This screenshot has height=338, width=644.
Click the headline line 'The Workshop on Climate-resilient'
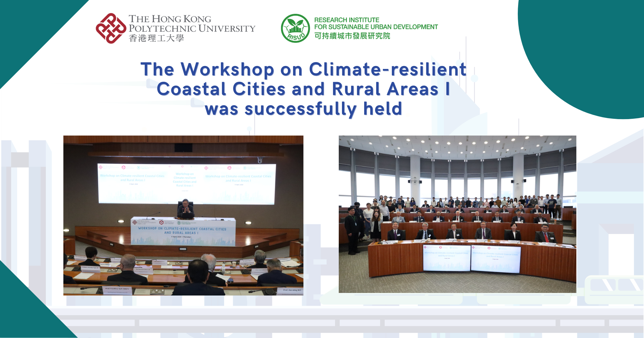pos(303,69)
